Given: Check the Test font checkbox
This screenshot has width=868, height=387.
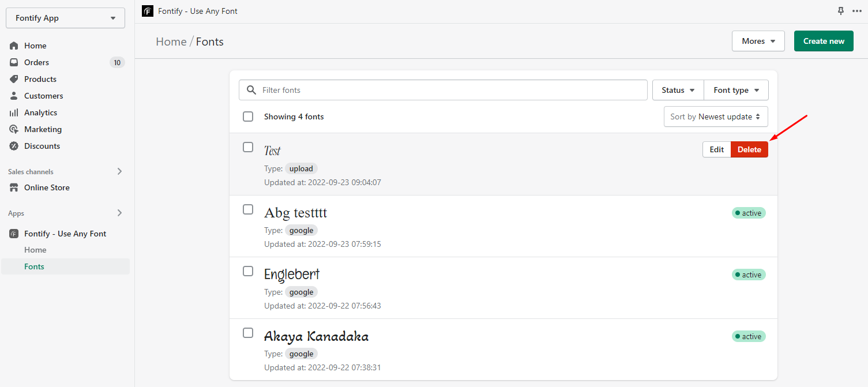Looking at the screenshot, I should [248, 147].
